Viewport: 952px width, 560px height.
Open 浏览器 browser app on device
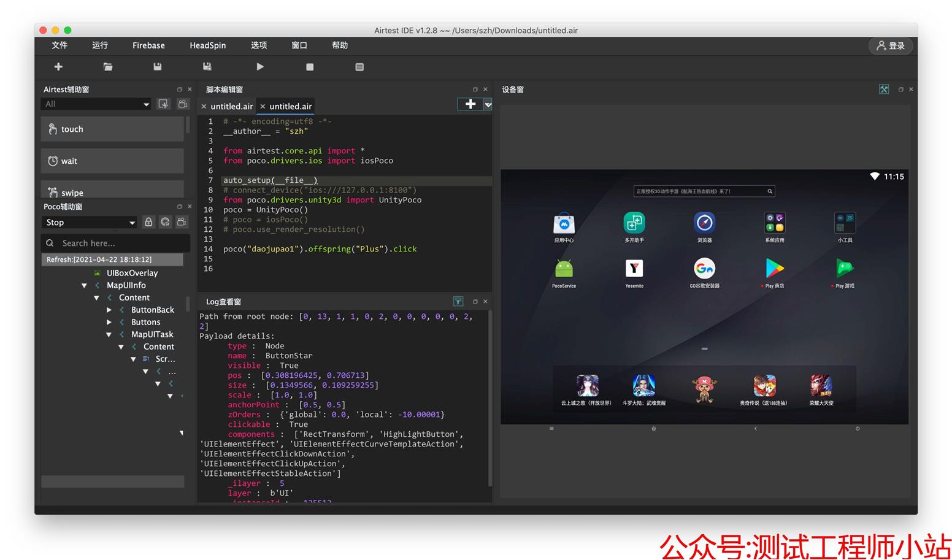pyautogui.click(x=704, y=228)
